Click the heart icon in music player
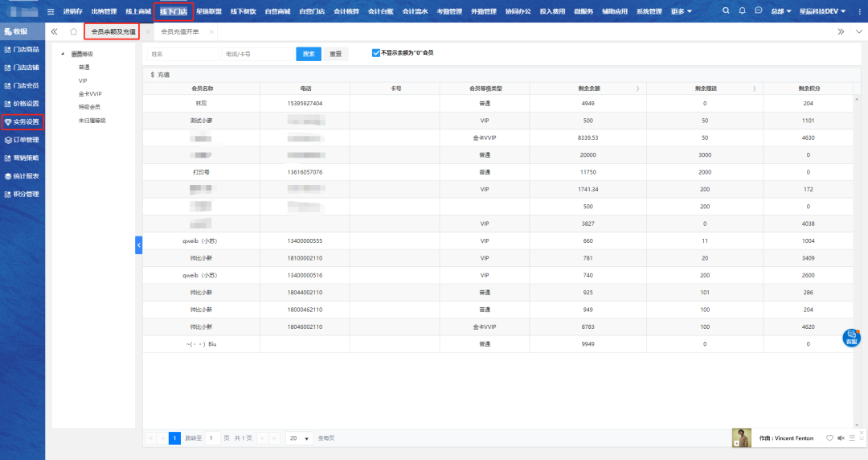The image size is (868, 460). click(x=829, y=438)
